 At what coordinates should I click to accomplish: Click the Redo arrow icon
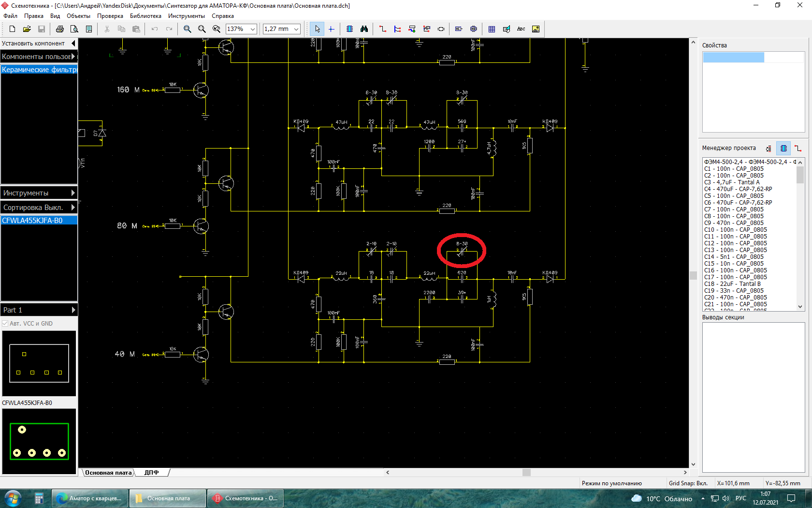click(x=169, y=29)
